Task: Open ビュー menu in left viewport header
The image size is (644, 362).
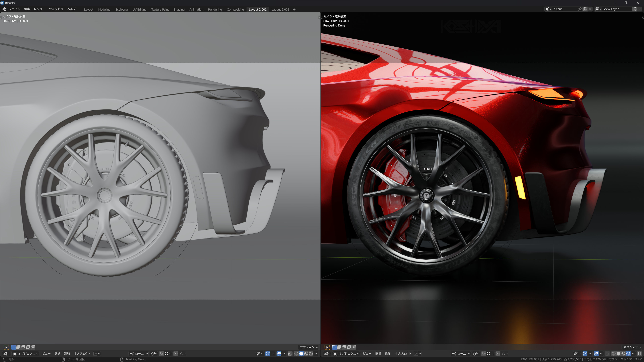Action: coord(46,353)
